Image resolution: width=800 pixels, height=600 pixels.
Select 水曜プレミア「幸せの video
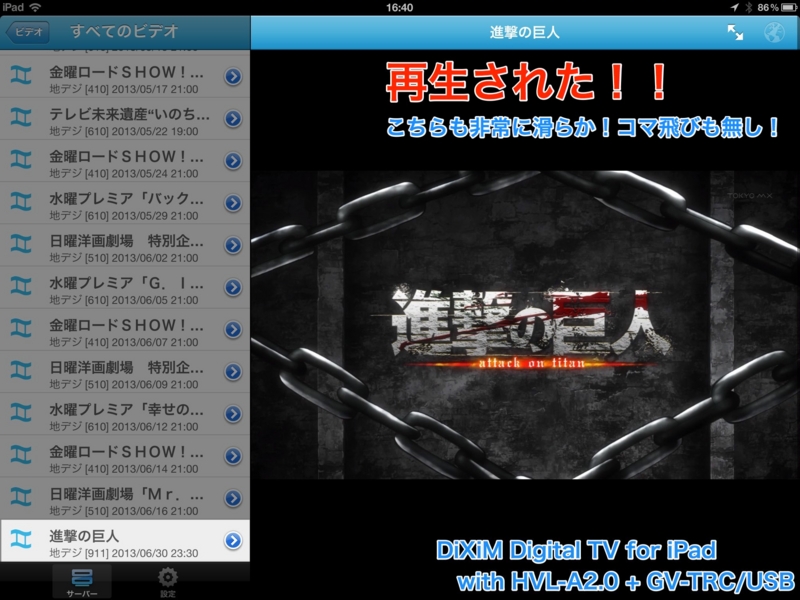point(125,414)
